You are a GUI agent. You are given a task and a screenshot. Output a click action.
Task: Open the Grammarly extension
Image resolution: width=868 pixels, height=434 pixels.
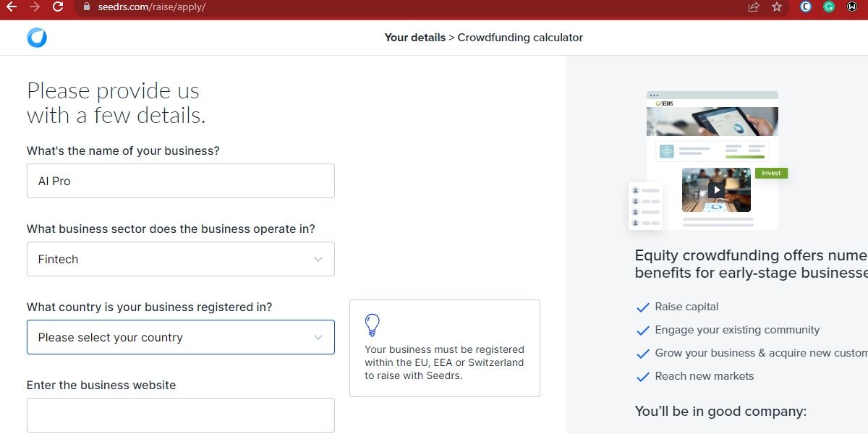pos(829,7)
